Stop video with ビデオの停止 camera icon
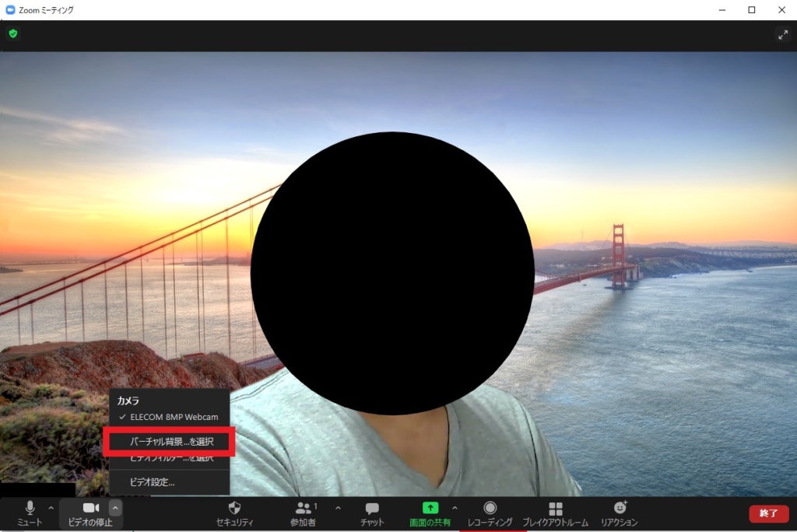Viewport: 797px width, 532px height. click(90, 513)
